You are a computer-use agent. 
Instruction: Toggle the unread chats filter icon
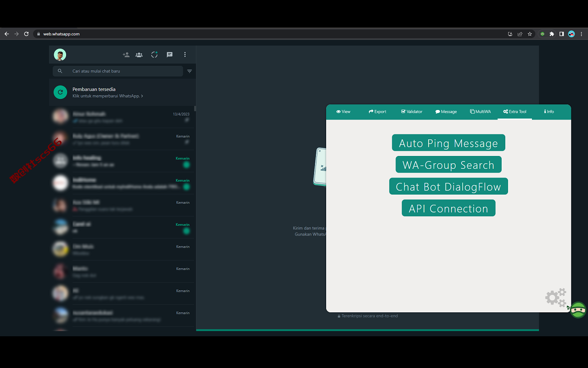190,71
